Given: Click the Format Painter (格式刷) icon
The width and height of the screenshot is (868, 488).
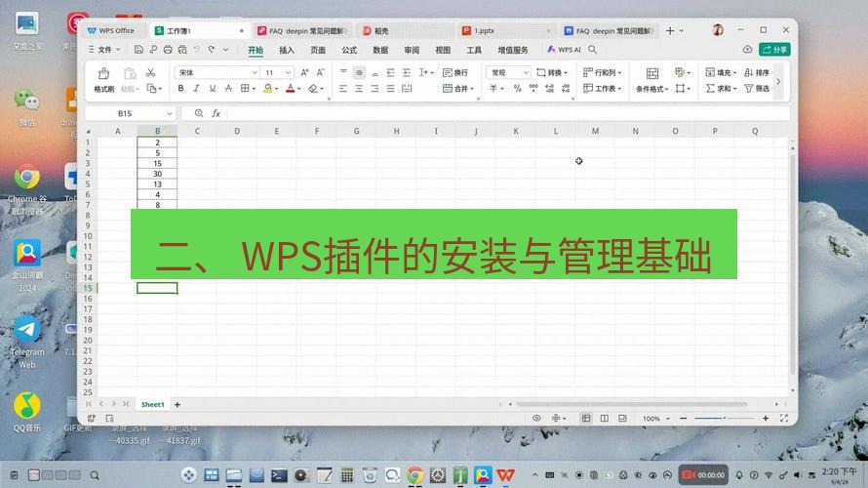Looking at the screenshot, I should 103,73.
